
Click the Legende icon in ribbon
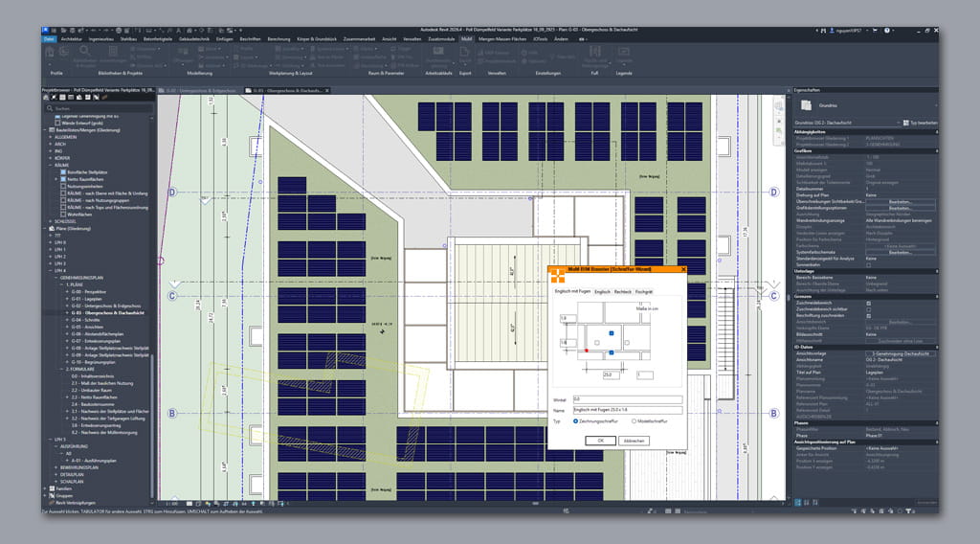tap(624, 53)
